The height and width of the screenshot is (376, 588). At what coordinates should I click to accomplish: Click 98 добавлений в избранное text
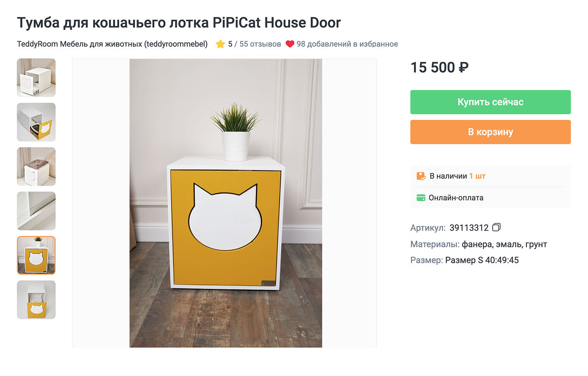tap(347, 44)
